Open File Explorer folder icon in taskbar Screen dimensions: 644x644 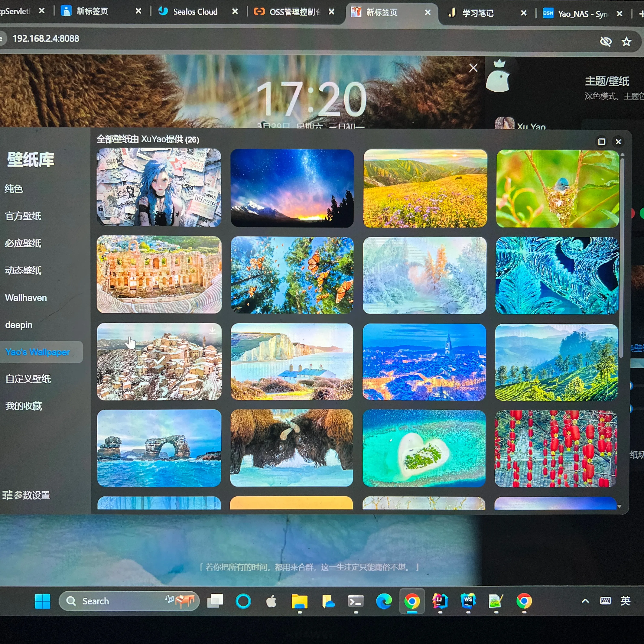coord(299,601)
